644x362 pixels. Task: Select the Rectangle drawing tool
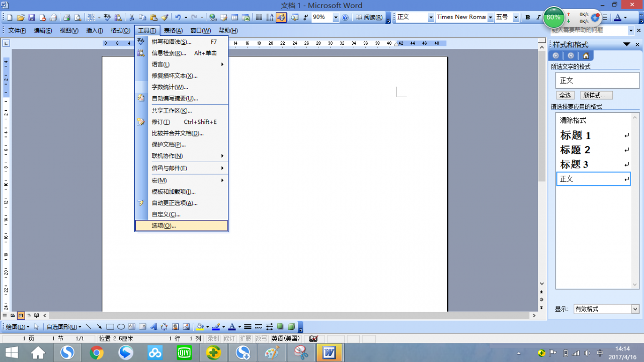(x=111, y=327)
